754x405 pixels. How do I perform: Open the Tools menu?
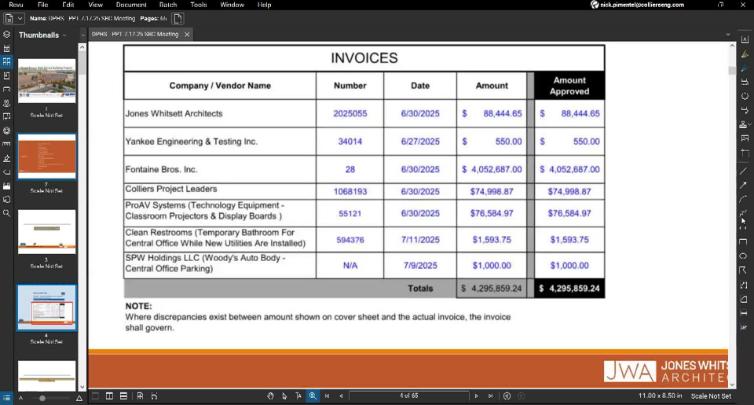[198, 5]
